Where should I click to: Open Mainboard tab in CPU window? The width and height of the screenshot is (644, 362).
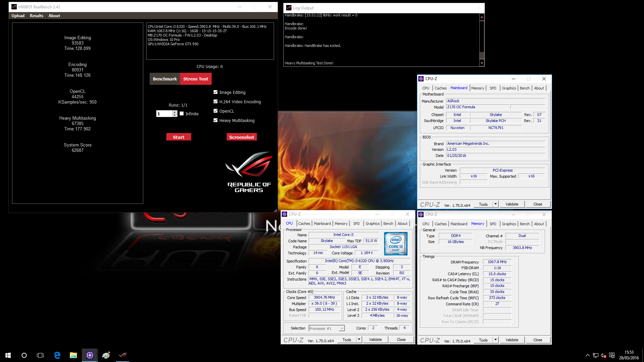pyautogui.click(x=322, y=224)
